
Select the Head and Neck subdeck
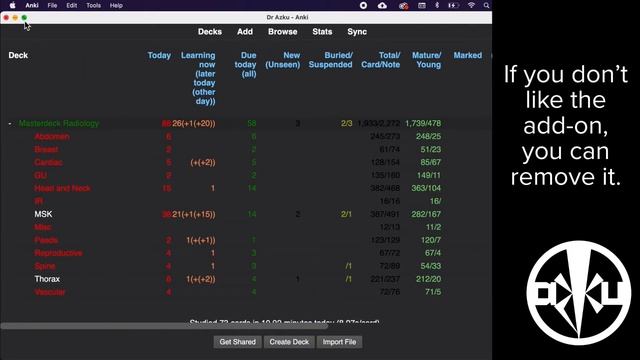(x=62, y=188)
